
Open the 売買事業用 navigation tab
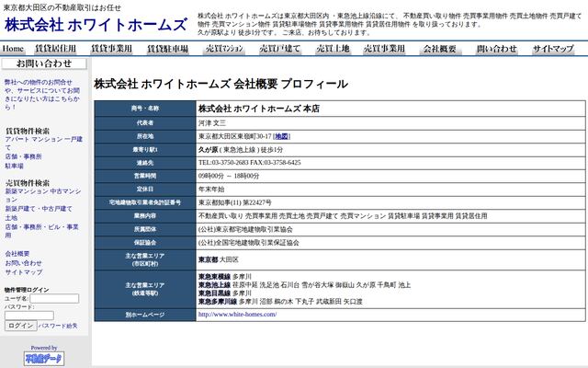click(x=384, y=49)
